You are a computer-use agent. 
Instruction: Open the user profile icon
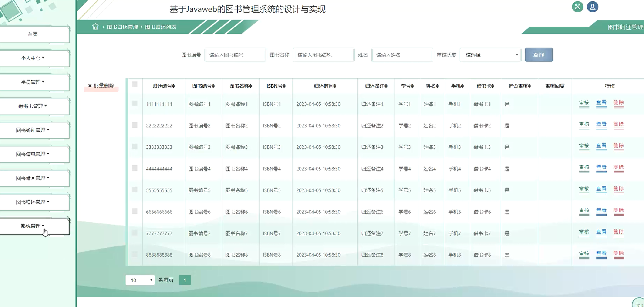[x=593, y=7]
